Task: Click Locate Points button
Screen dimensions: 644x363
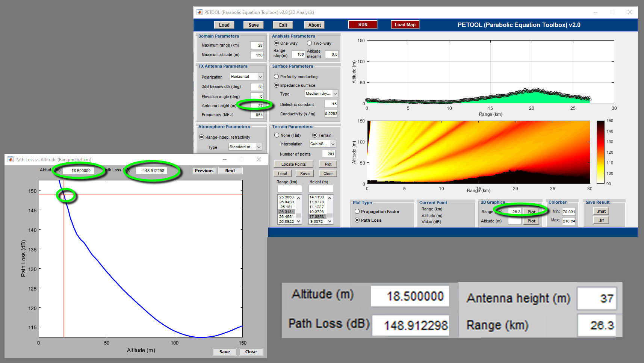Action: 293,164
